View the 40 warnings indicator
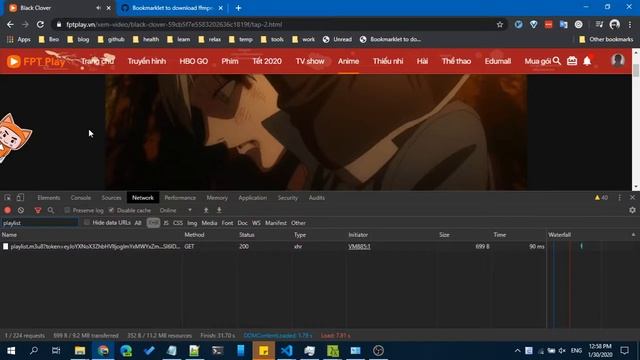640x360 pixels. [601, 198]
